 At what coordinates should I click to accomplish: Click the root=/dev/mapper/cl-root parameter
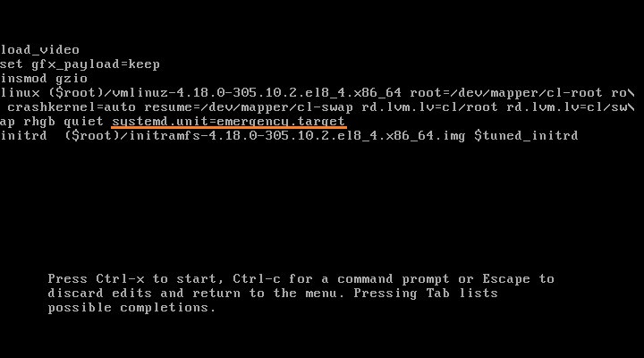click(x=506, y=93)
